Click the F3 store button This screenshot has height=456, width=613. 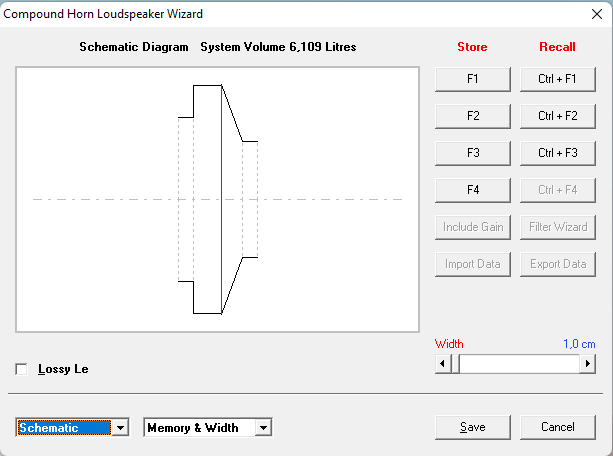pyautogui.click(x=473, y=153)
